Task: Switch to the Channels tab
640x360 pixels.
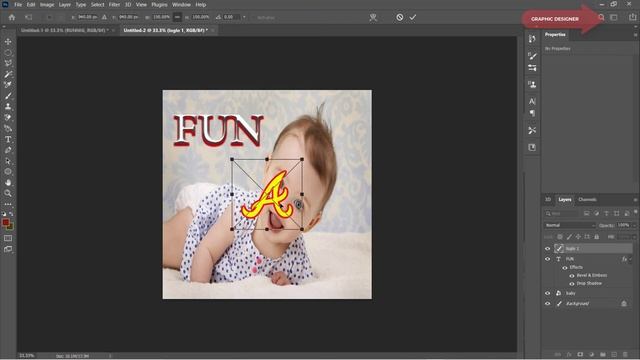Action: coord(587,200)
